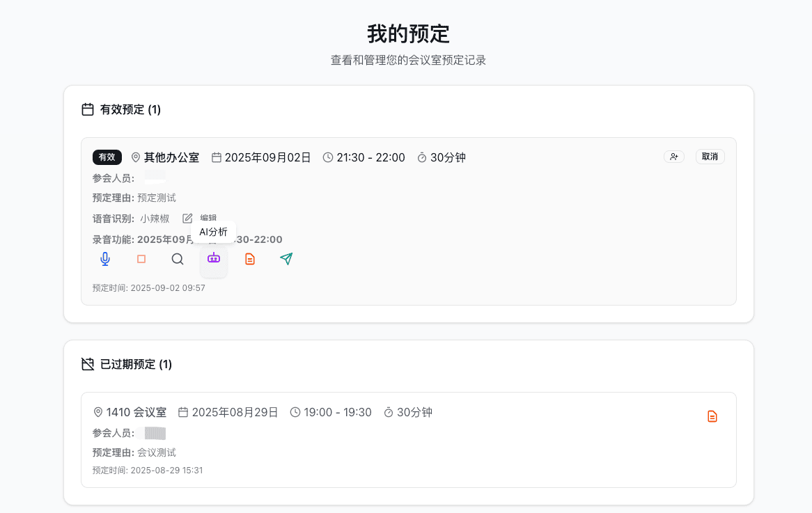Click the 有效 status badge
The height and width of the screenshot is (513, 812).
107,157
